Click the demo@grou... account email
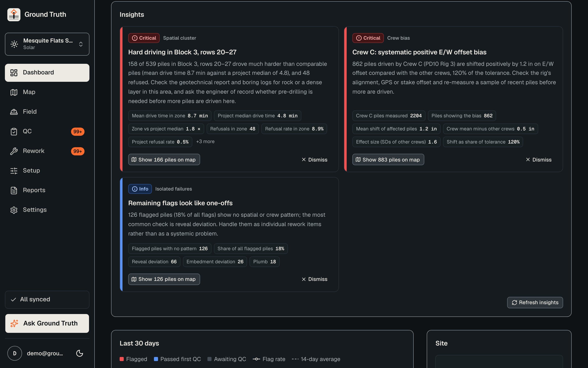 point(45,353)
